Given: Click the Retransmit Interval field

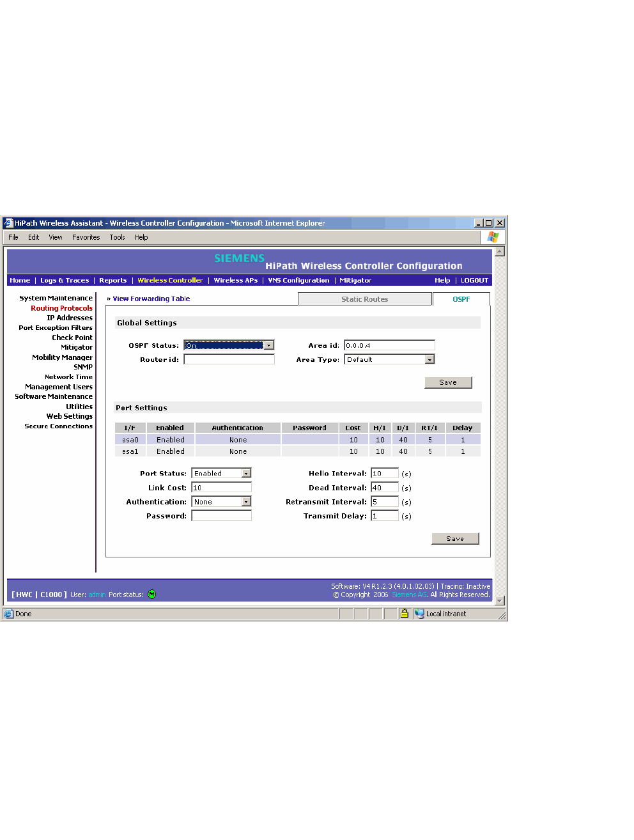Looking at the screenshot, I should click(385, 502).
